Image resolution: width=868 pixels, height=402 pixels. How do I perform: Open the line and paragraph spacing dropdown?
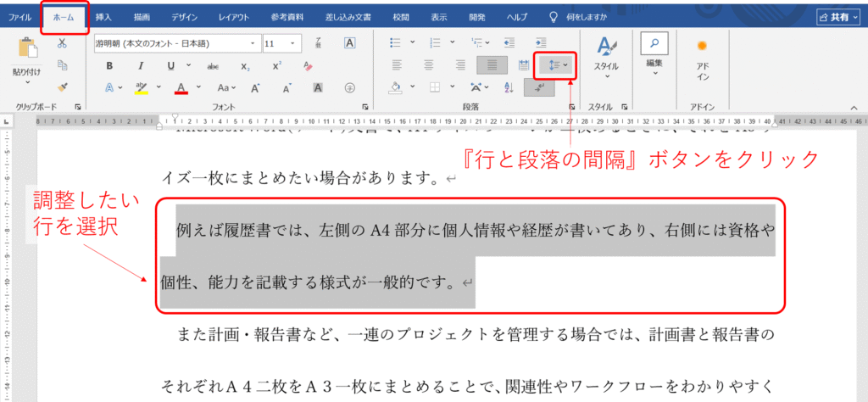coord(556,64)
